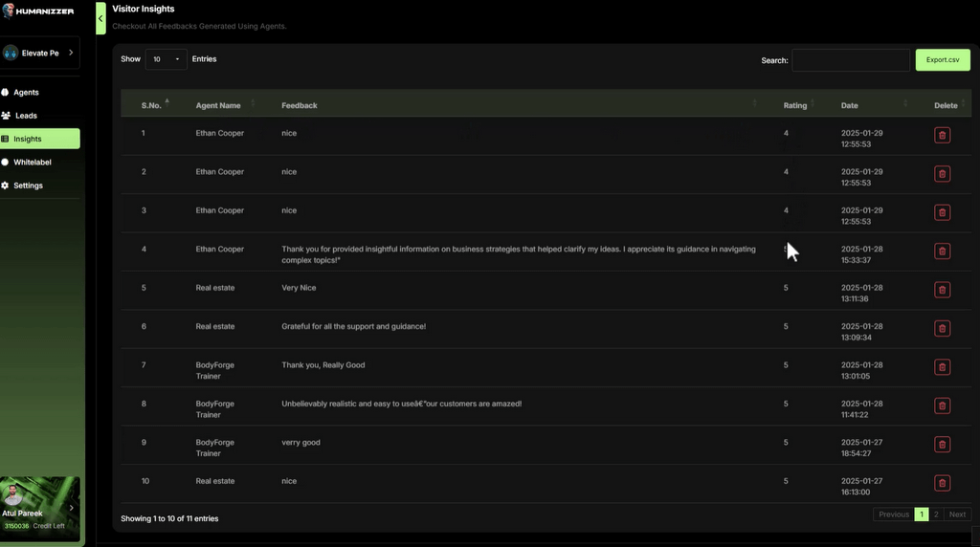
Task: Remove the 'verry good' feedback entry
Action: click(x=942, y=445)
